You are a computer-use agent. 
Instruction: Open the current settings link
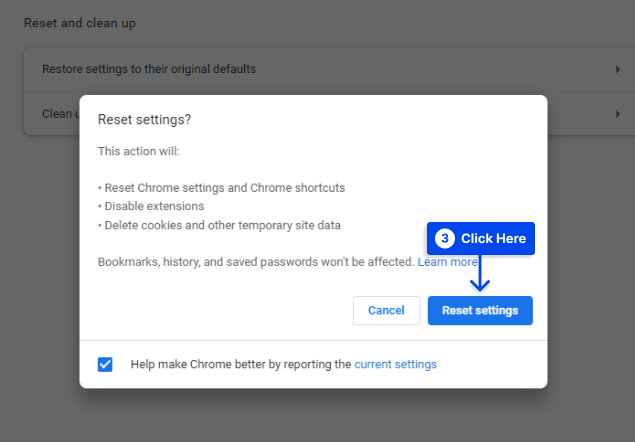pos(395,364)
